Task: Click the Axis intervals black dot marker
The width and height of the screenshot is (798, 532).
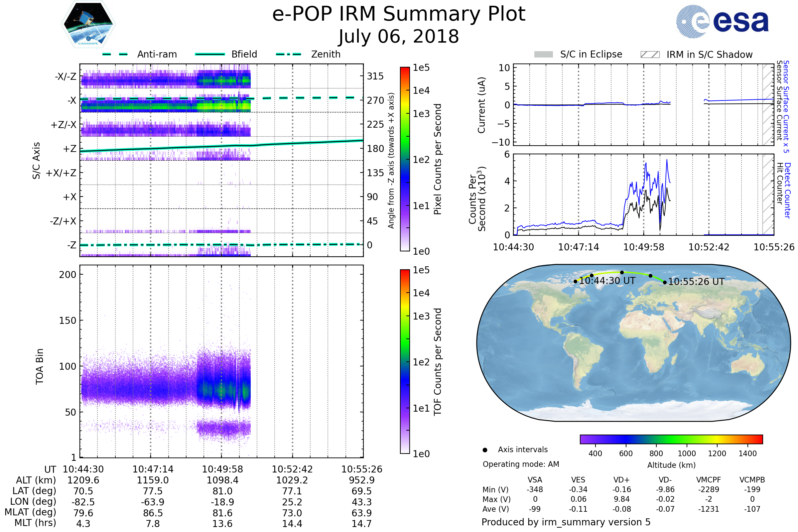Action: (x=485, y=450)
